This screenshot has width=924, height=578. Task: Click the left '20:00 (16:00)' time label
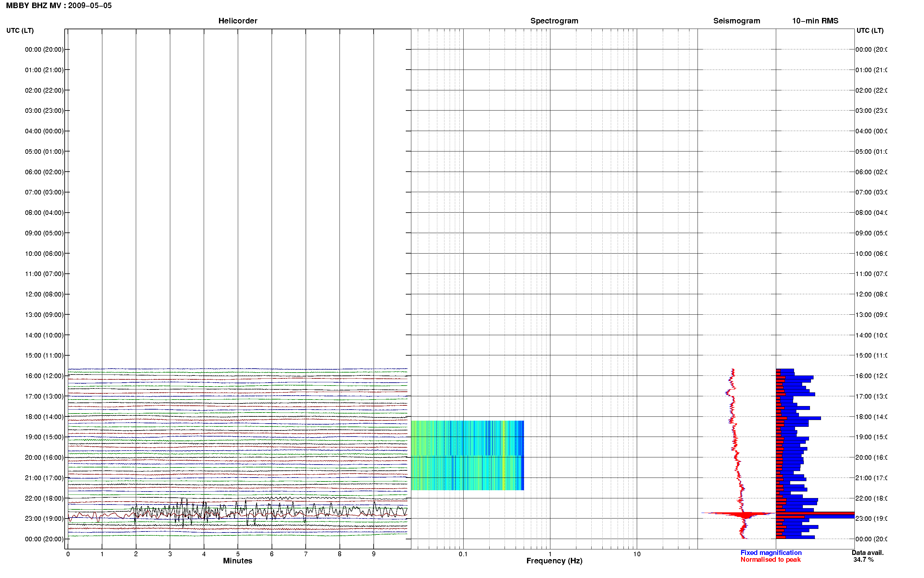[x=44, y=458]
